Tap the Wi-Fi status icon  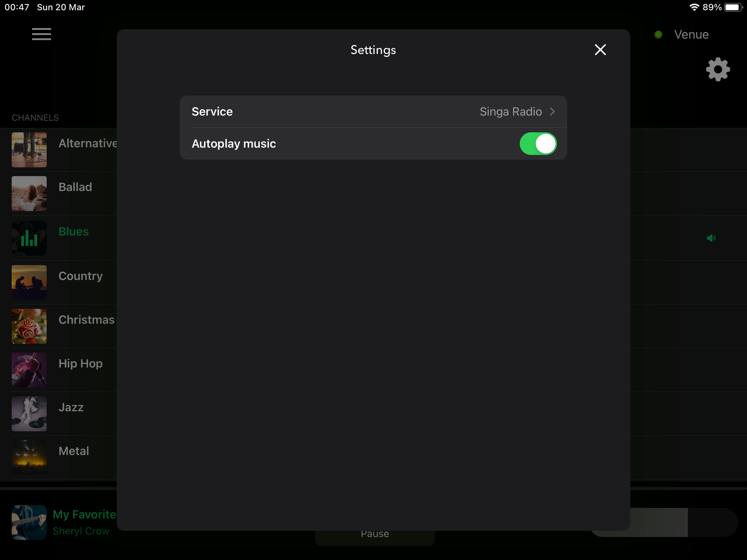click(694, 7)
